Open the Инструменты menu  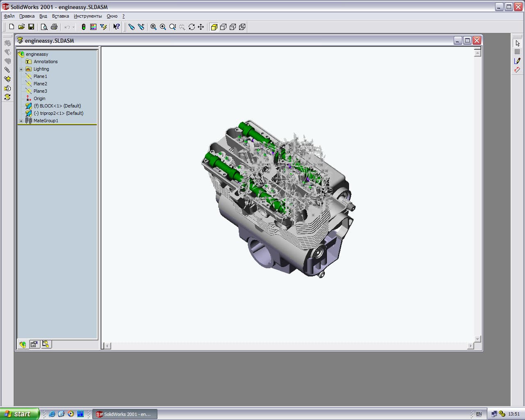[x=88, y=16]
